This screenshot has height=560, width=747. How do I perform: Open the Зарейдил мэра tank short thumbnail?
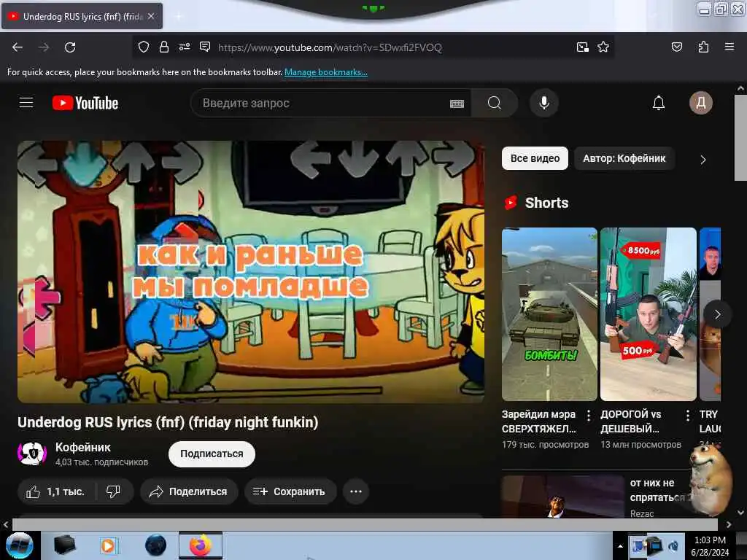pos(549,314)
